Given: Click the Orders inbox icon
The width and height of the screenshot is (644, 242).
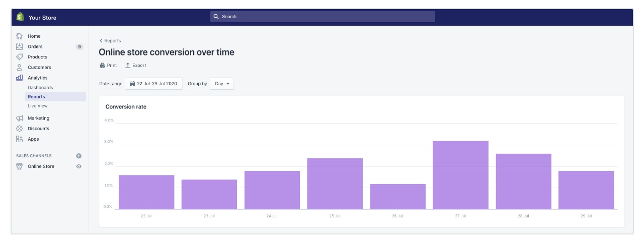Looking at the screenshot, I should point(20,46).
